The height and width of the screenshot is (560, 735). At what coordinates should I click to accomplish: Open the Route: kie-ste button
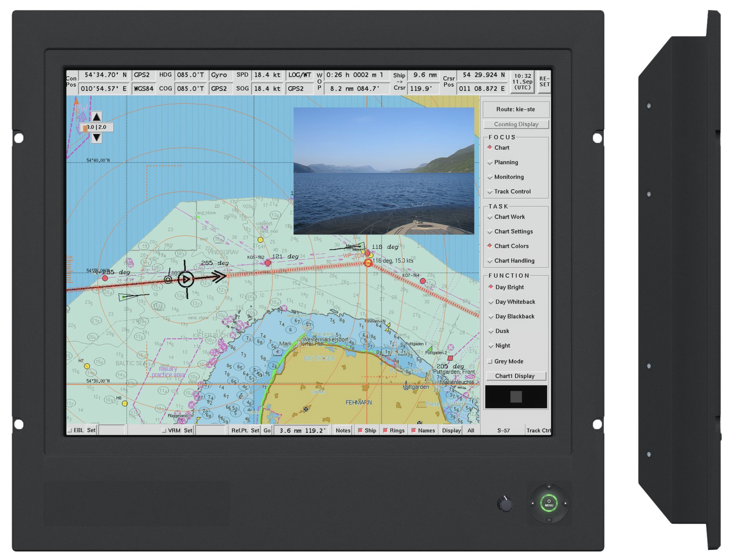pos(516,109)
